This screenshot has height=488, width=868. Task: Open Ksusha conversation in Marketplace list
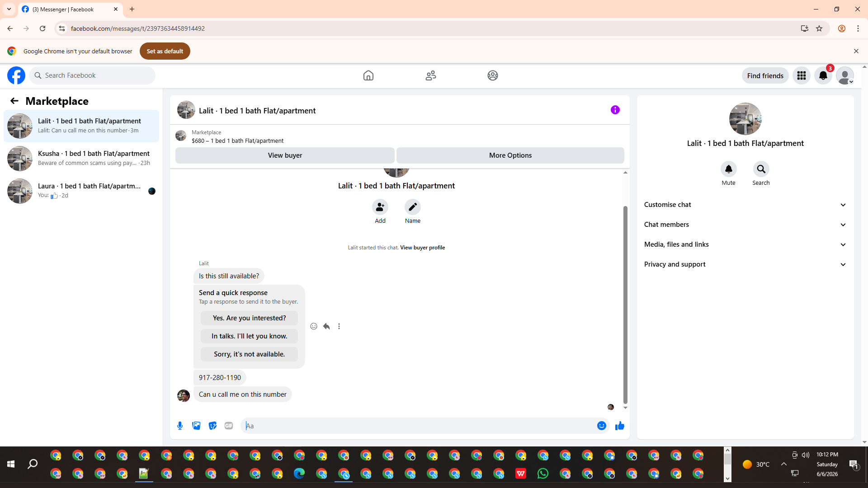[81, 159]
